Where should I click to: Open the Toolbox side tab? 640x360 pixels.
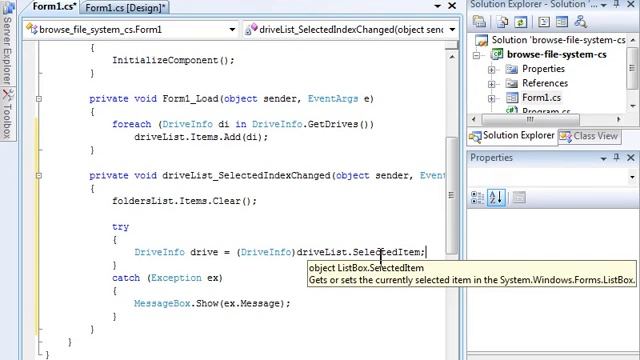7,113
